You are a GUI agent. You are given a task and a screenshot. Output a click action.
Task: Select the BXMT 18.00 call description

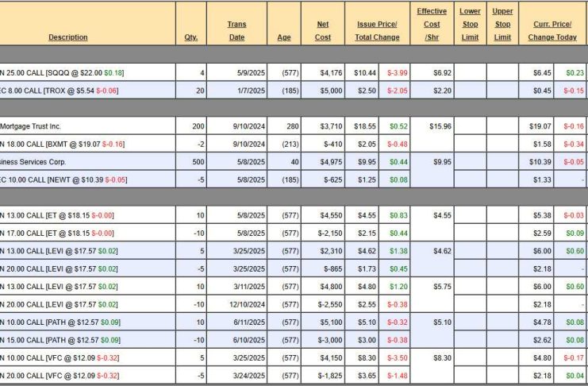point(62,144)
